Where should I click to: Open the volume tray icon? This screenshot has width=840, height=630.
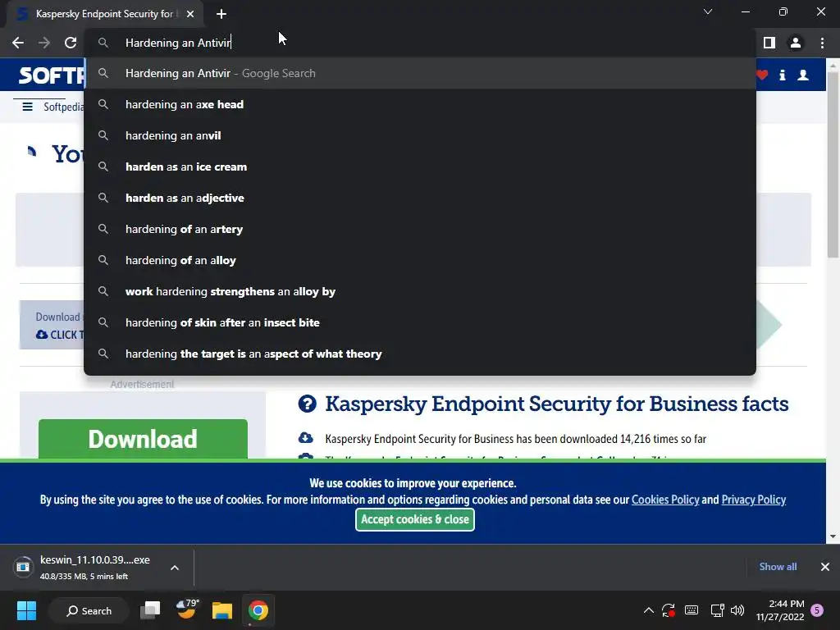click(737, 610)
